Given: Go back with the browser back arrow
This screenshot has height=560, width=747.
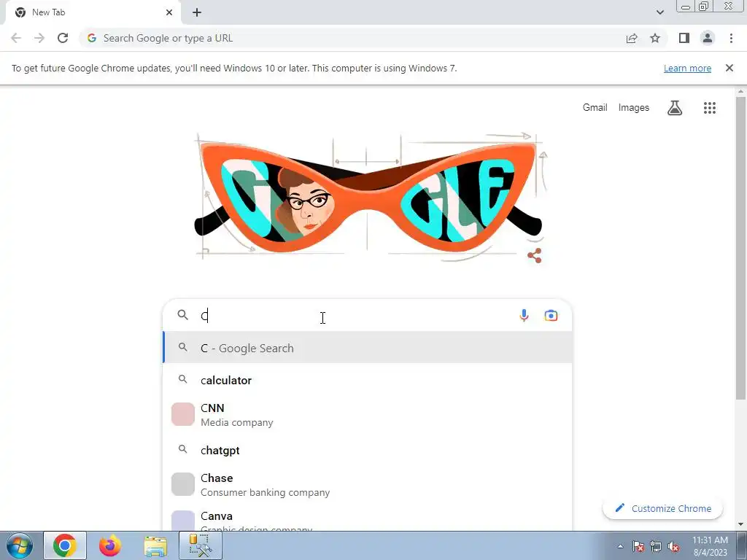Looking at the screenshot, I should point(16,38).
